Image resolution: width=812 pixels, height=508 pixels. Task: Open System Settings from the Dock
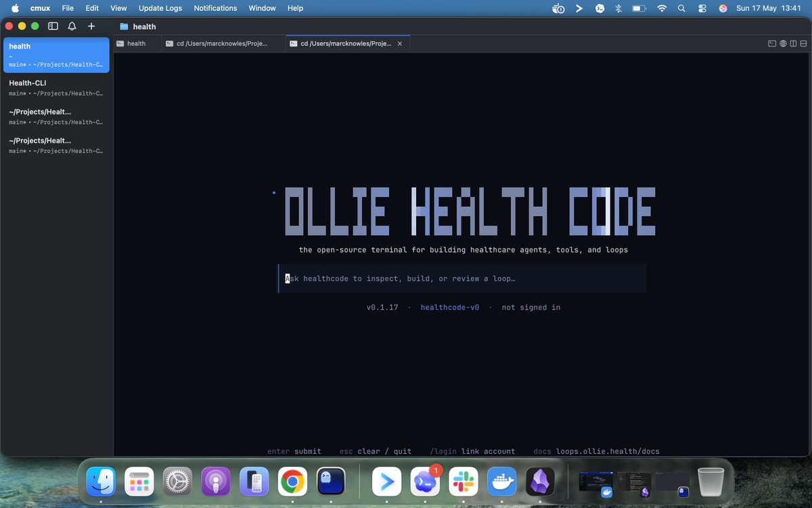tap(177, 482)
